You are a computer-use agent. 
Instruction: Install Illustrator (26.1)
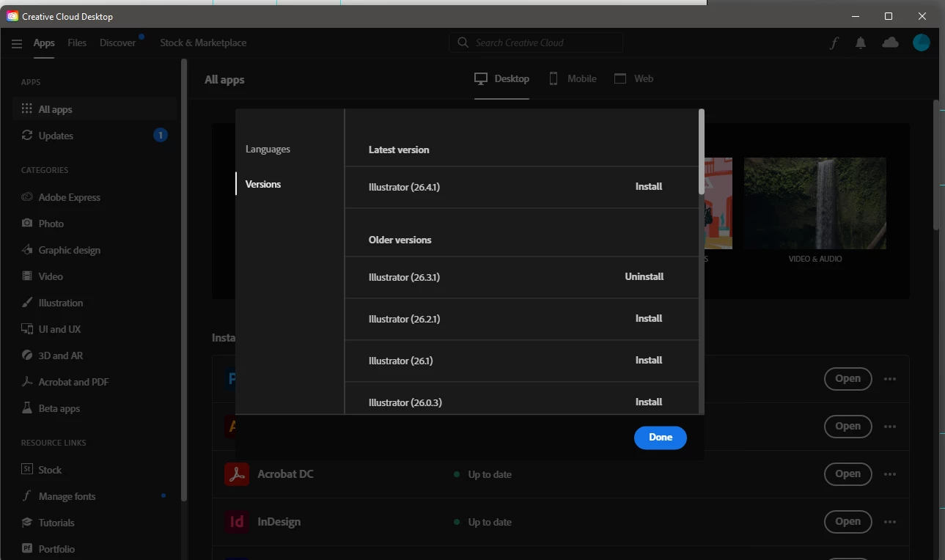(x=649, y=360)
